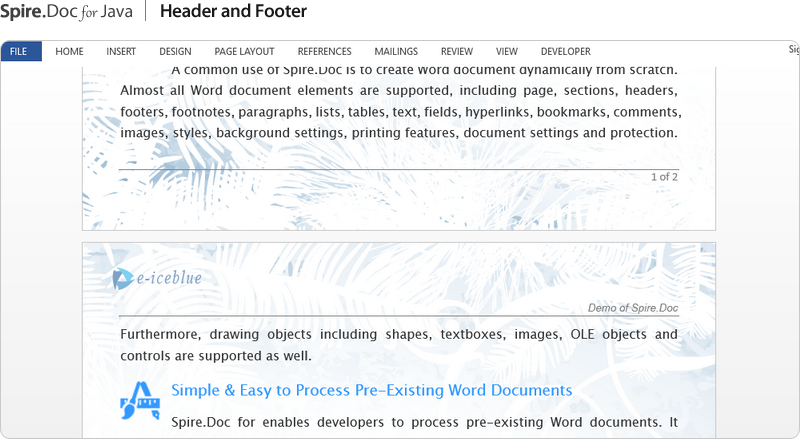Open the FILE tab

(x=21, y=52)
